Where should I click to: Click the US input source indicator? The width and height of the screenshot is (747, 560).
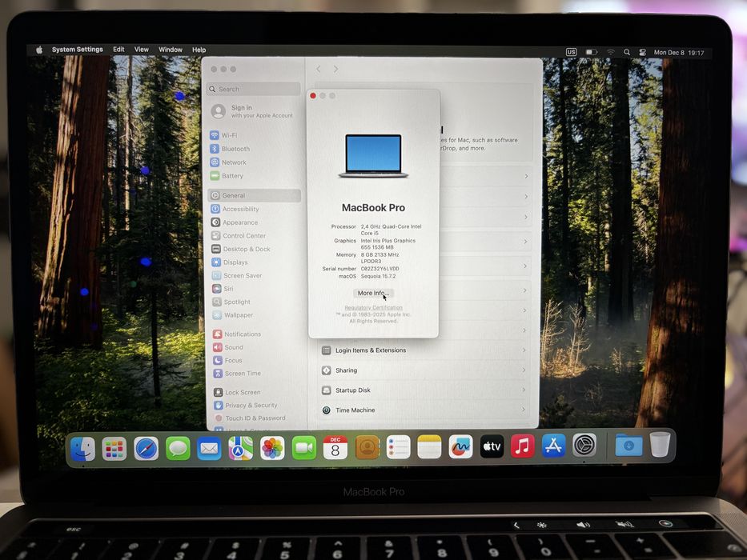(x=571, y=52)
